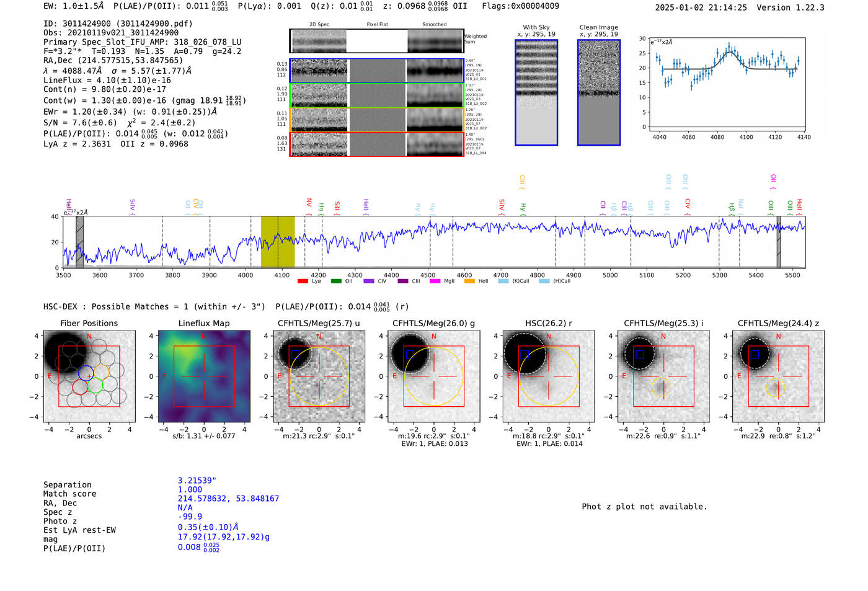
Task: Click Primary Spec_Slot_IFU_AMP: 318_026_078_LU
Action: pyautogui.click(x=142, y=42)
